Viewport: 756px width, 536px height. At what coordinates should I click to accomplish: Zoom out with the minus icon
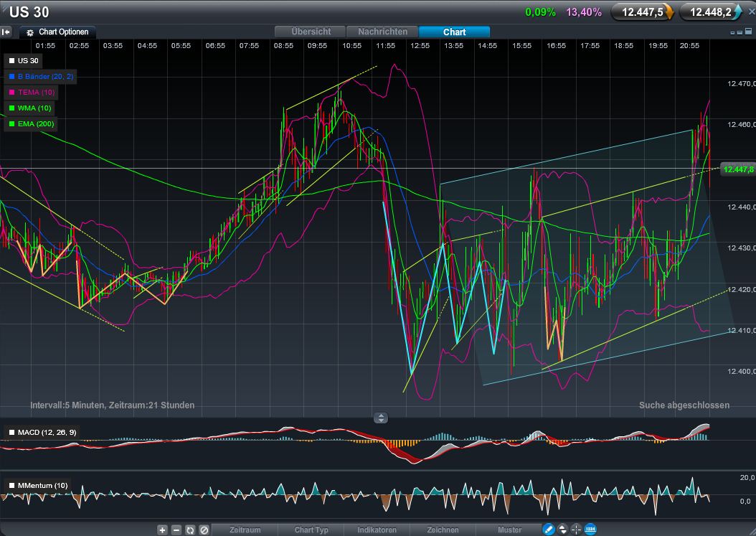point(176,530)
